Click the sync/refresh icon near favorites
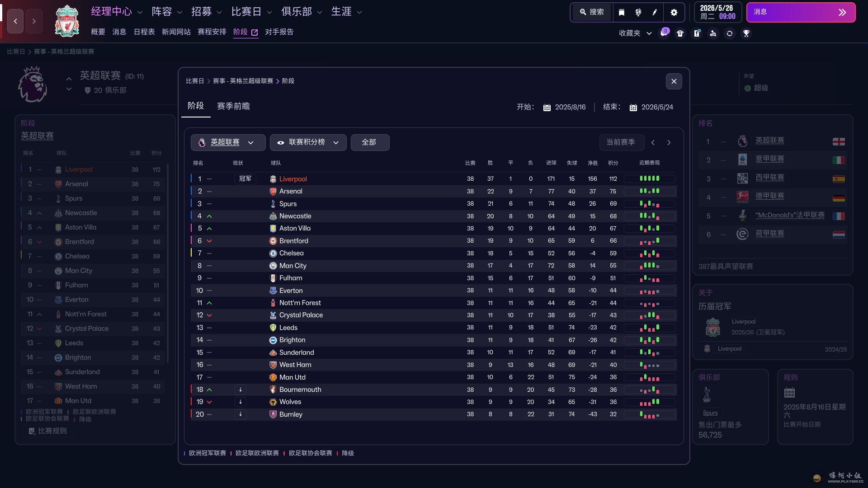Viewport: 868px width, 488px height. 730,33
